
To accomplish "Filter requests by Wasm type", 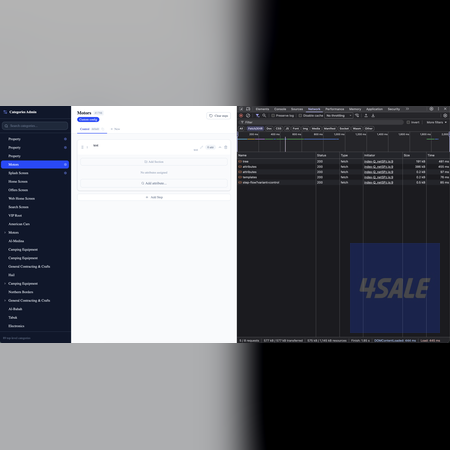I will pos(357,128).
